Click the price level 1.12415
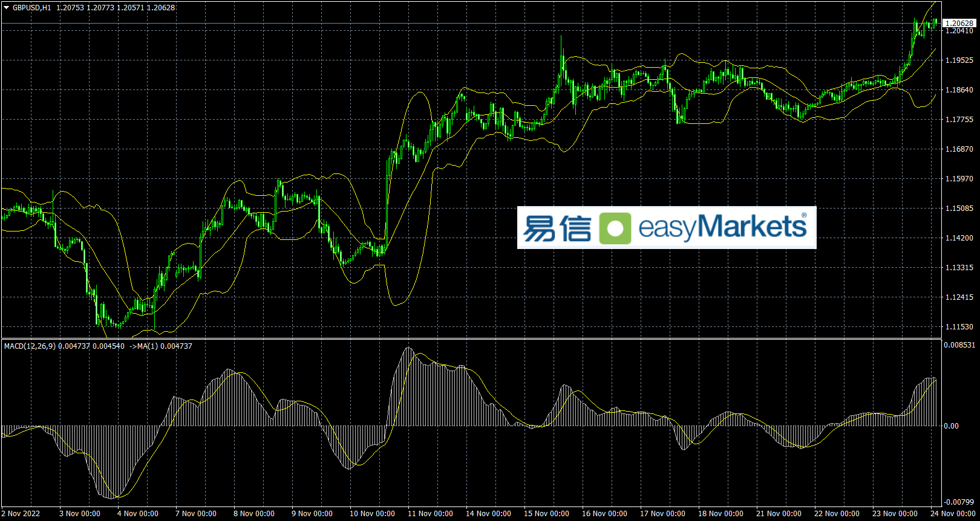Screen dimensions: 980x521 click(959, 297)
